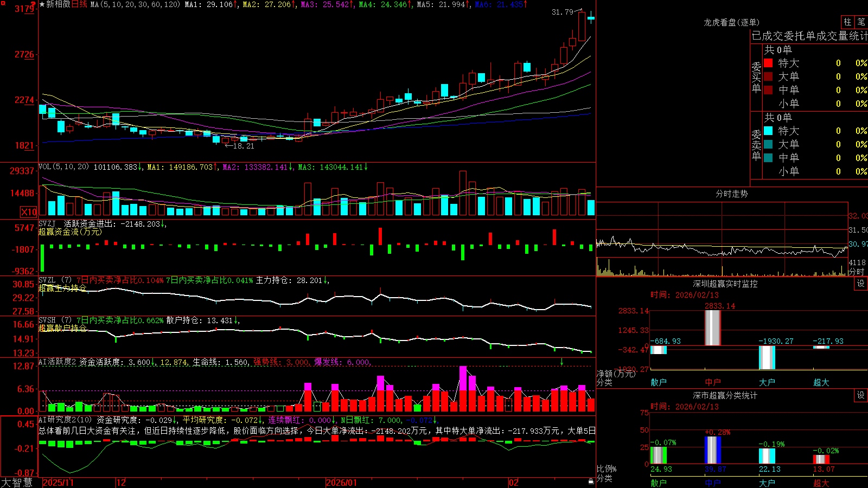Click the yellow MA2: 27.206 value
The width and height of the screenshot is (868, 488).
click(x=267, y=4)
